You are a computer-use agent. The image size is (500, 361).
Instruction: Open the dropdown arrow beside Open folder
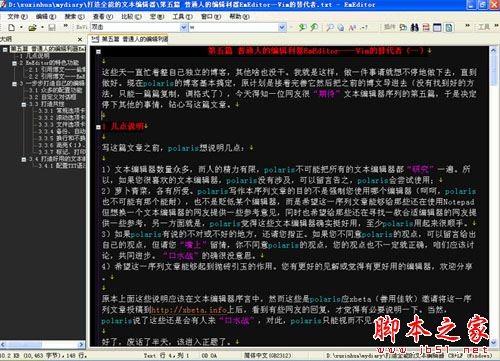[42, 28]
